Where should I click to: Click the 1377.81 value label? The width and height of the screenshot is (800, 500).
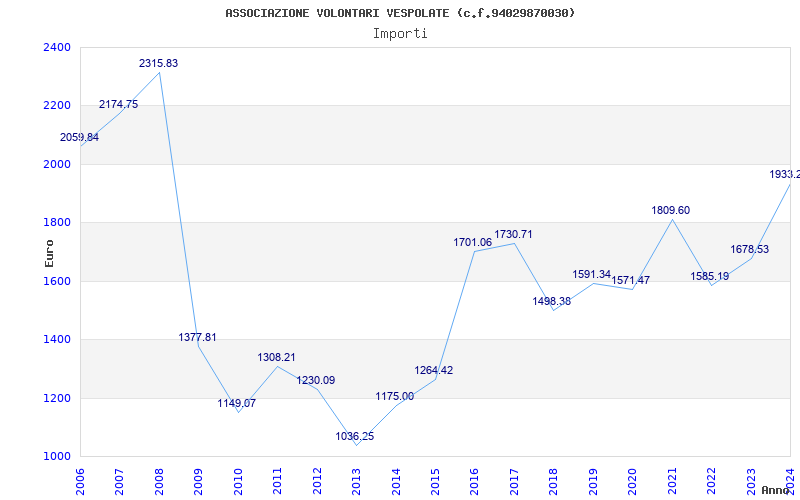[x=197, y=337]
